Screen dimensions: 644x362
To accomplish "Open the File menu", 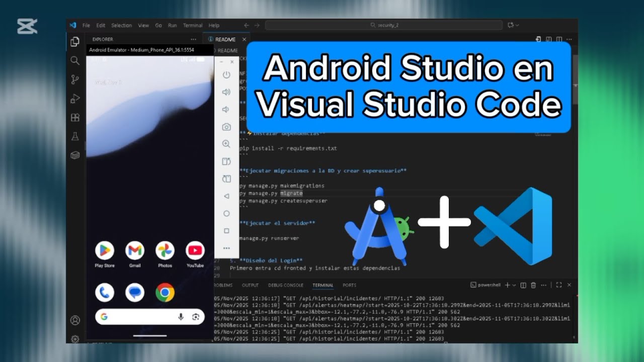I will 86,25.
